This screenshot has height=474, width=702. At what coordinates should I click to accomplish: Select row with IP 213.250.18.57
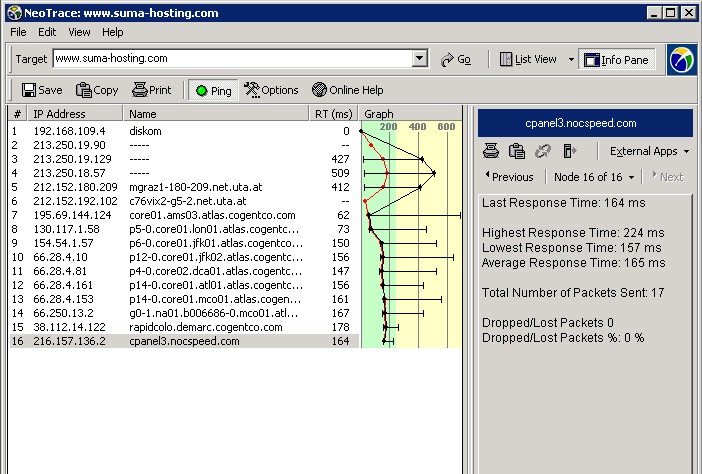point(184,173)
